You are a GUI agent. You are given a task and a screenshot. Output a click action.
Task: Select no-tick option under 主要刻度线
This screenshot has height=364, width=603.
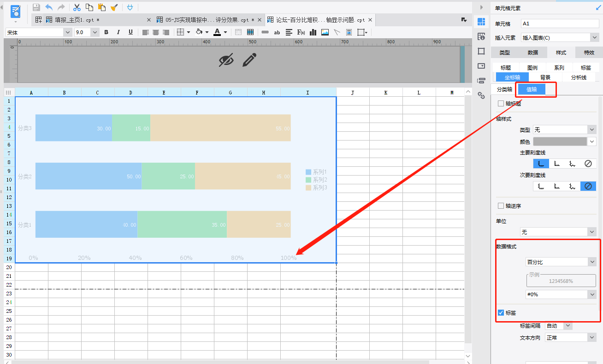(588, 164)
